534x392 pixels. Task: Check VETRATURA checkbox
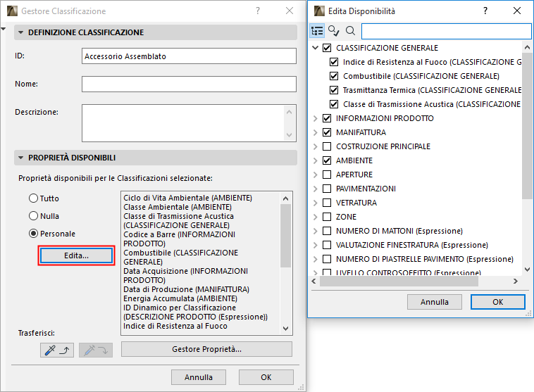(x=327, y=203)
